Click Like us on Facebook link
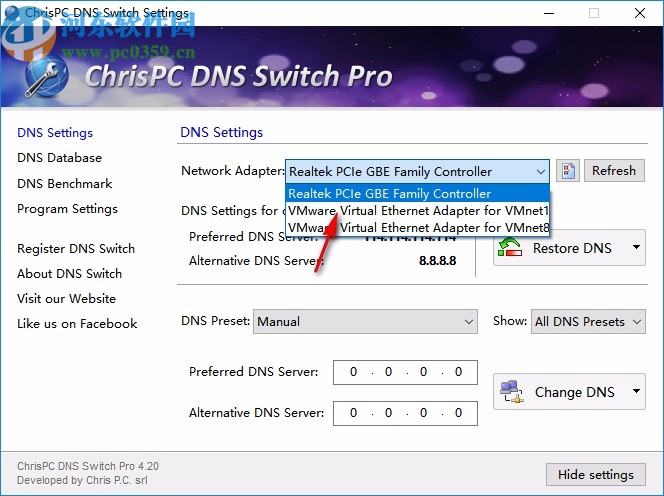This screenshot has width=664, height=496. coord(77,324)
